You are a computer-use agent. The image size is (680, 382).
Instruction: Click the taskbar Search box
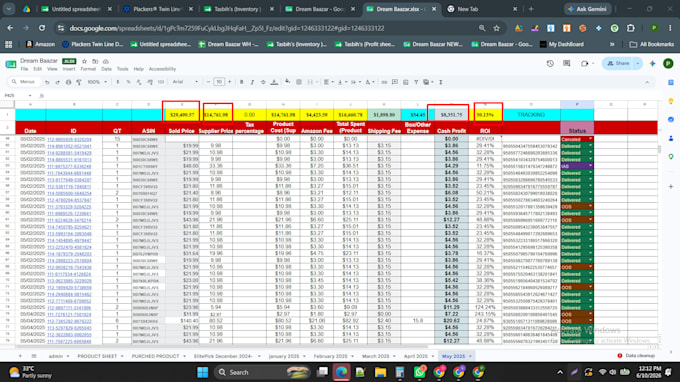click(263, 372)
